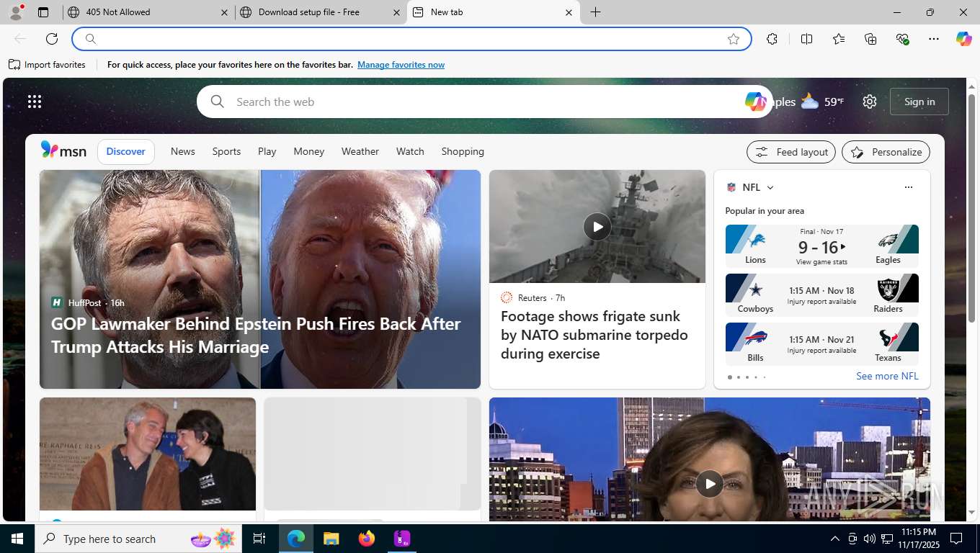980x553 pixels.
Task: Open the volume tray icon
Action: pos(870,539)
